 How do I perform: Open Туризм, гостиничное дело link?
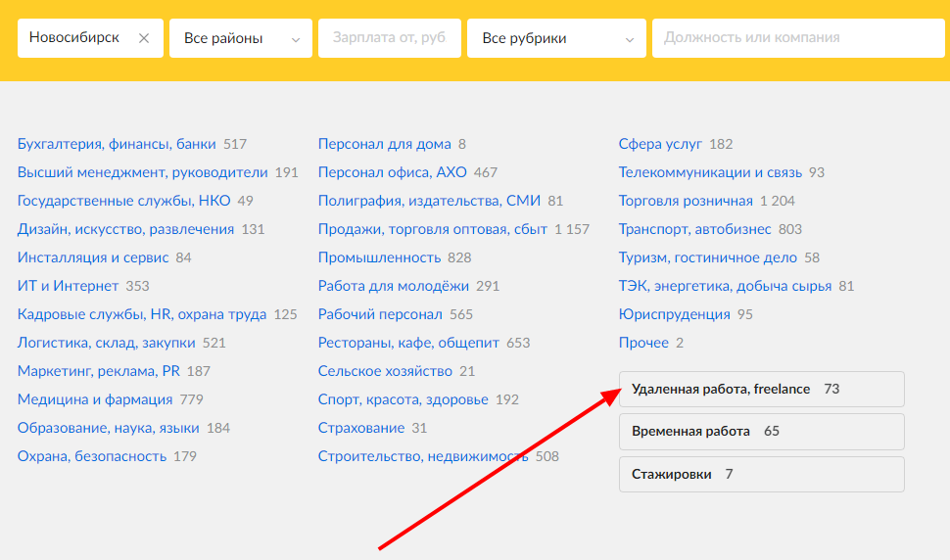pyautogui.click(x=708, y=257)
